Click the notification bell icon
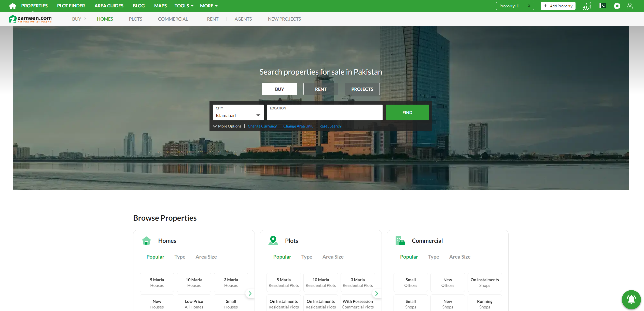The width and height of the screenshot is (644, 311). (x=631, y=300)
